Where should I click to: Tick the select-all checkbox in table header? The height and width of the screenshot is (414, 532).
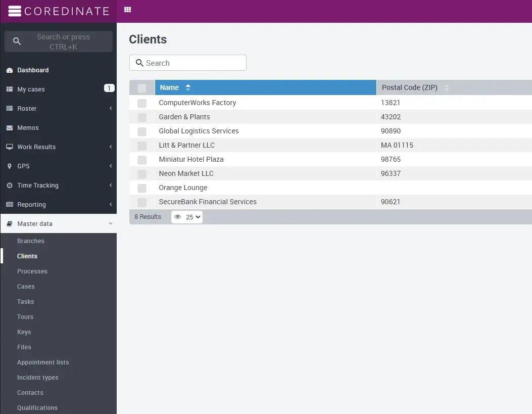pos(142,88)
